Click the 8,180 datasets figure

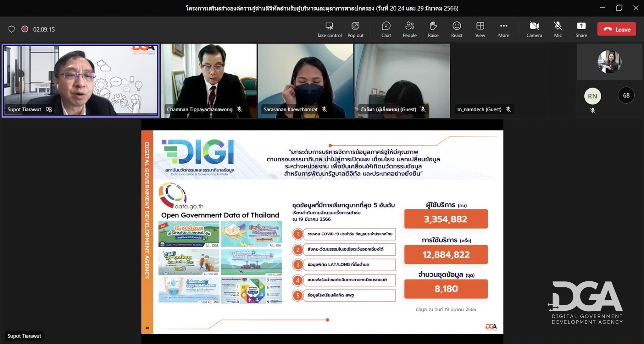tap(446, 289)
